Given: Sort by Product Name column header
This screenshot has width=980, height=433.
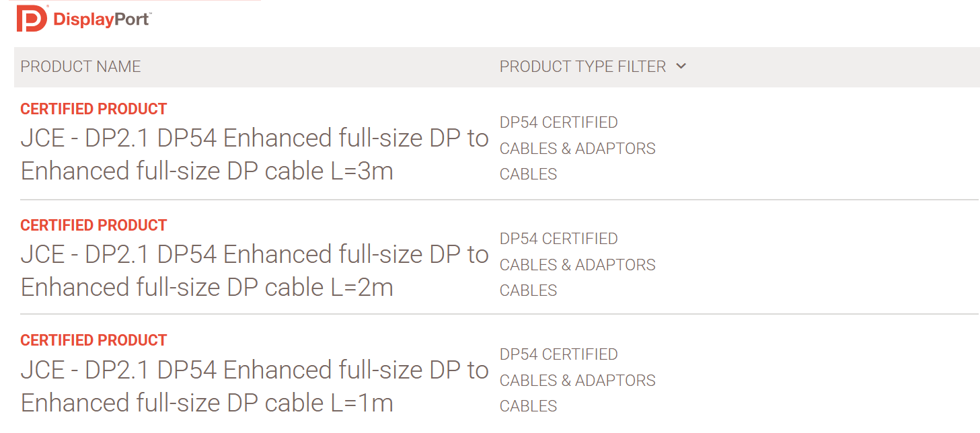Looking at the screenshot, I should [81, 67].
